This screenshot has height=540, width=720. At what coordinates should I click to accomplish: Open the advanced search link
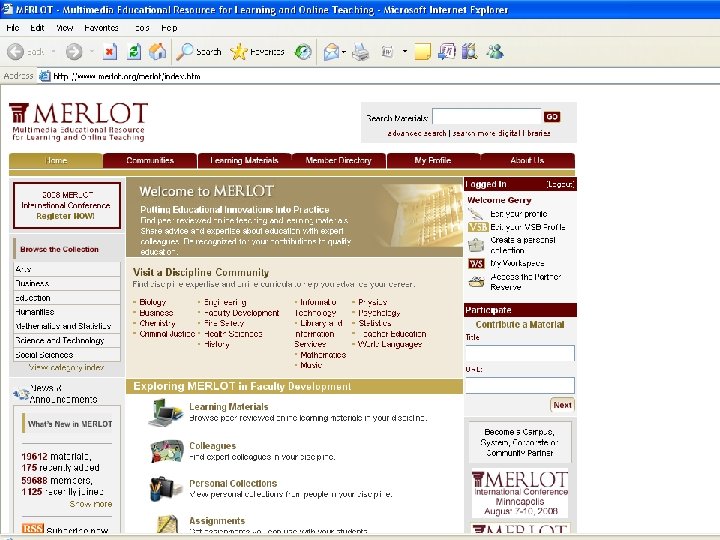pos(417,133)
